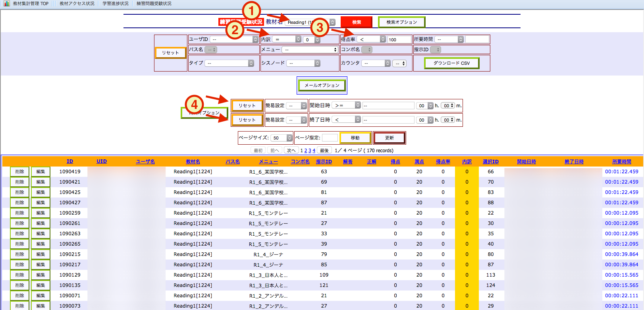Click the 移動 button
The height and width of the screenshot is (310, 644).
tap(355, 138)
